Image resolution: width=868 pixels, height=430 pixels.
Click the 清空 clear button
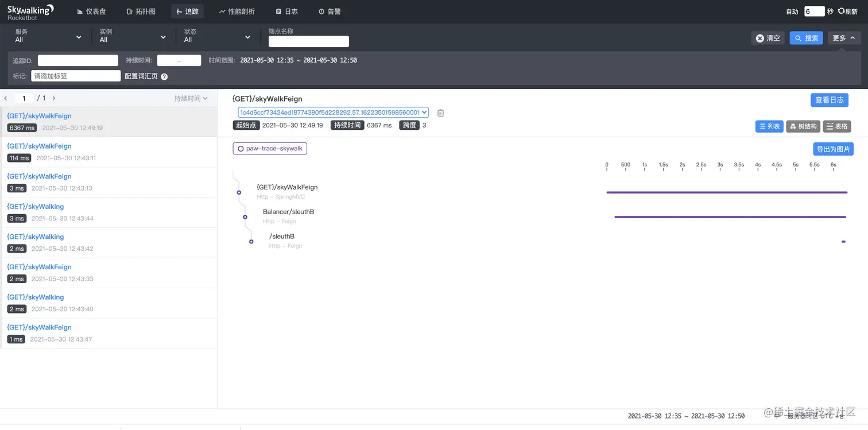[x=768, y=38]
